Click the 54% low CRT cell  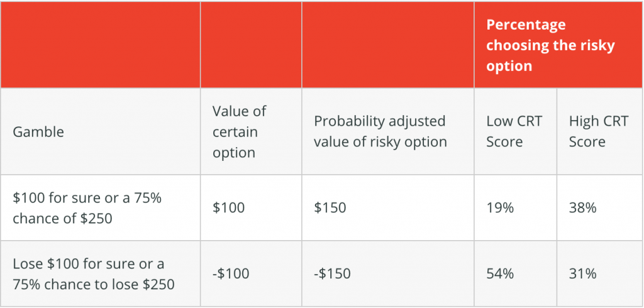500,273
